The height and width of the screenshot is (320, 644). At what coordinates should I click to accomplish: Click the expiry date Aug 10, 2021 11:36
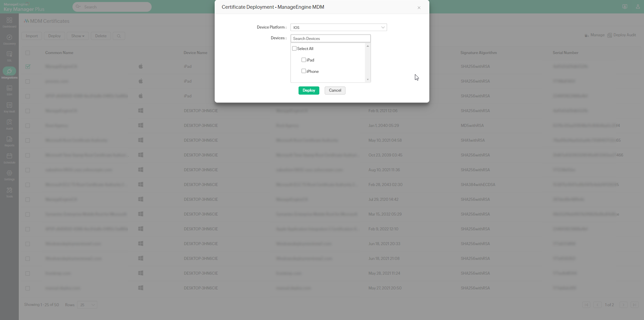(x=384, y=170)
